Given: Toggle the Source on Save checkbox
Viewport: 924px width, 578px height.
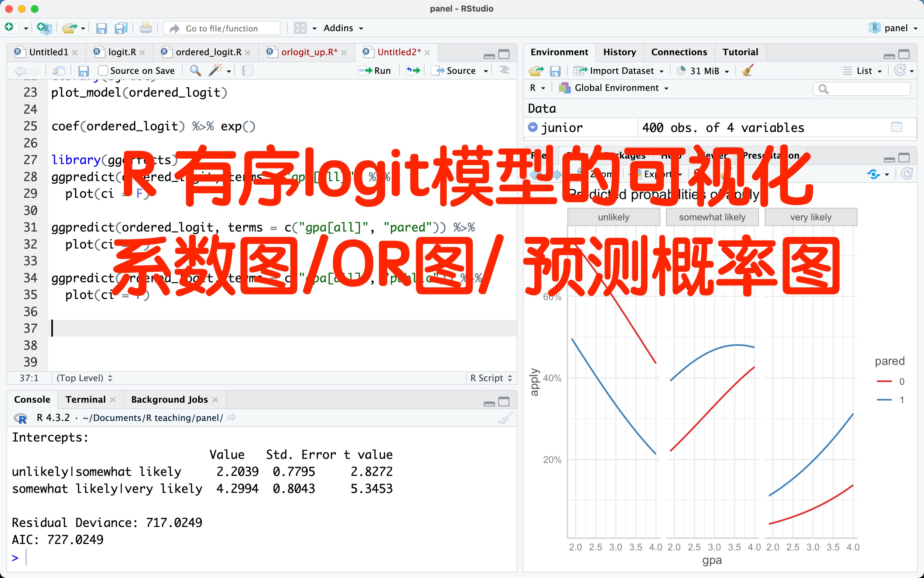Looking at the screenshot, I should coord(103,71).
